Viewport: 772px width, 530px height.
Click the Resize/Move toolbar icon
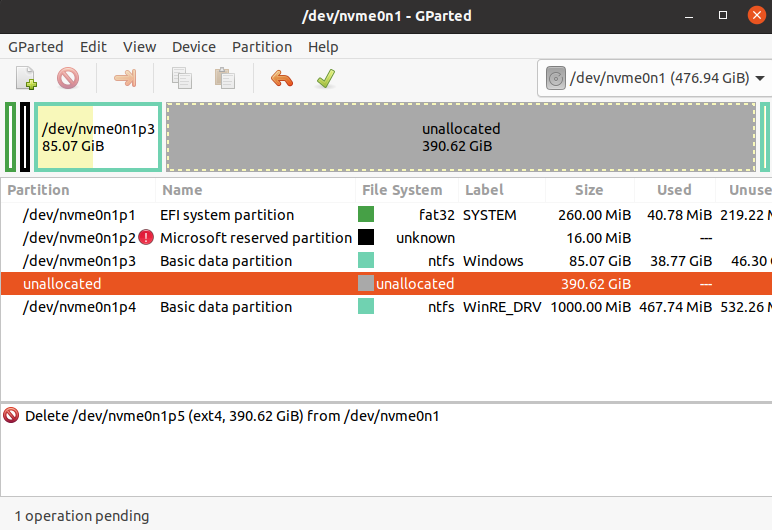pyautogui.click(x=125, y=78)
